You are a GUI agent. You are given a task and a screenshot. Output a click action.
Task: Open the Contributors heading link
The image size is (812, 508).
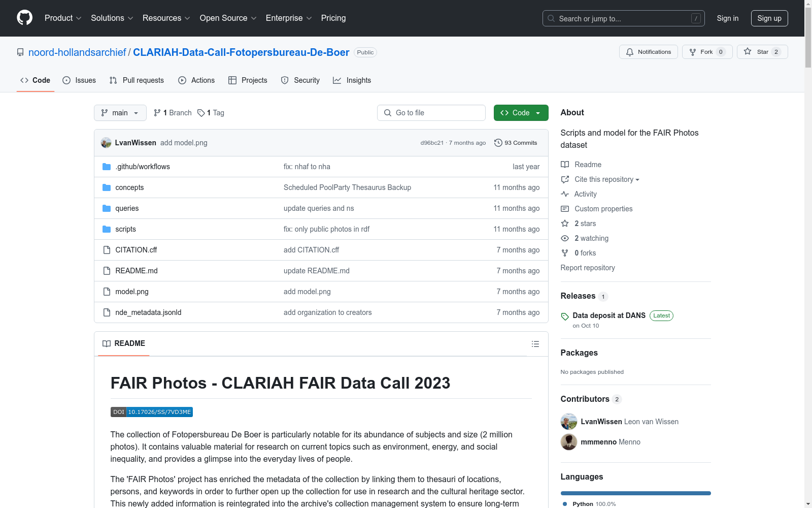pos(585,399)
